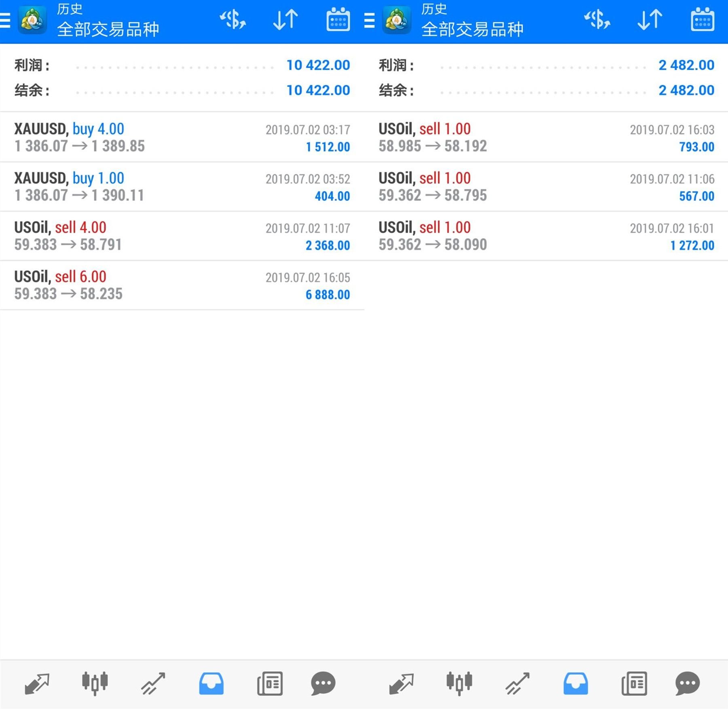The height and width of the screenshot is (709, 728).
Task: Select XAUUSD buy 1.00 trade row
Action: 182,187
